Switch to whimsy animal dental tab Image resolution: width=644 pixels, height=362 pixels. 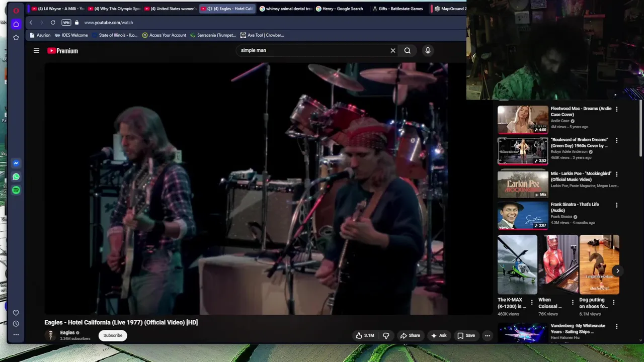point(286,9)
